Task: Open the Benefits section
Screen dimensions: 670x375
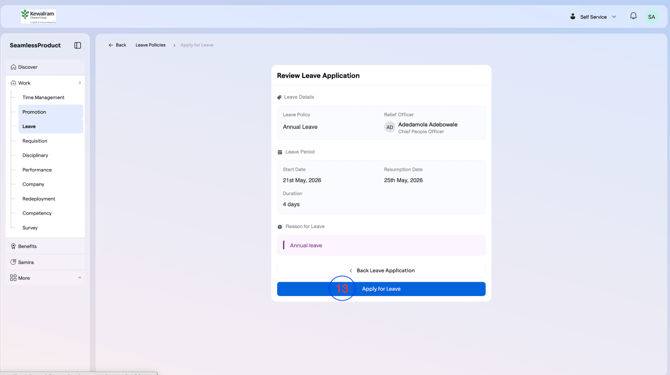Action: click(x=45, y=246)
